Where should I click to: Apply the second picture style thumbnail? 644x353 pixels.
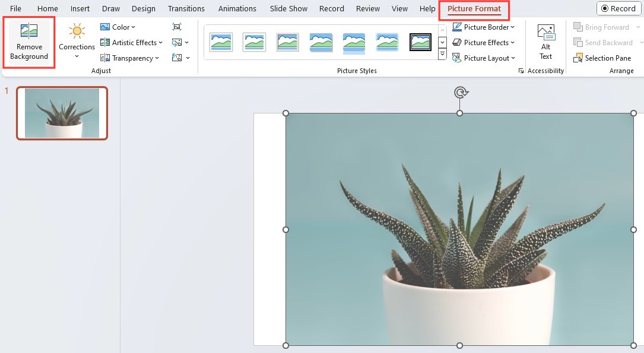[254, 42]
